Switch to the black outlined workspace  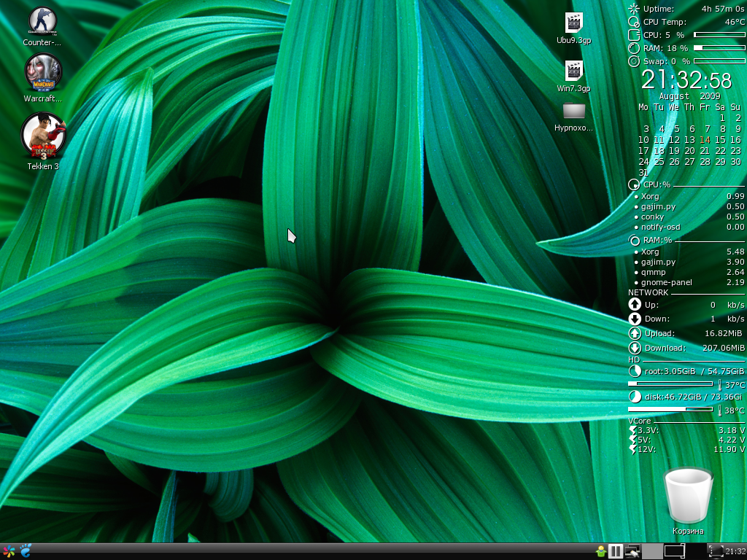675,551
